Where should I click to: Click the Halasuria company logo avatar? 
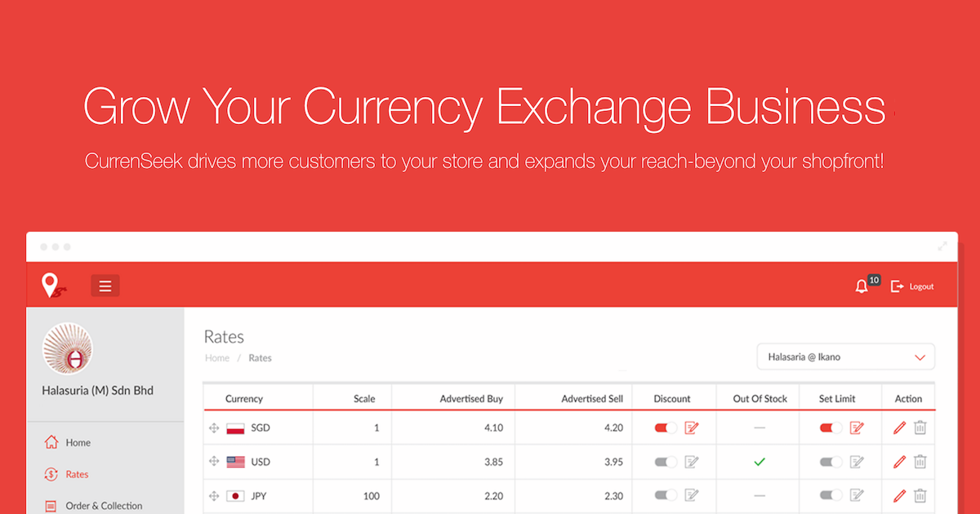[67, 348]
